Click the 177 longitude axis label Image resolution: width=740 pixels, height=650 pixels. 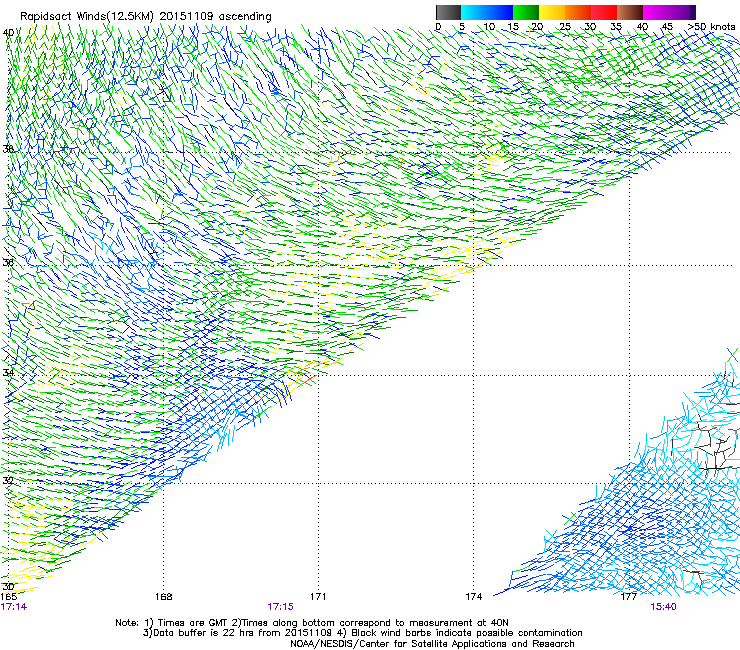pyautogui.click(x=629, y=597)
